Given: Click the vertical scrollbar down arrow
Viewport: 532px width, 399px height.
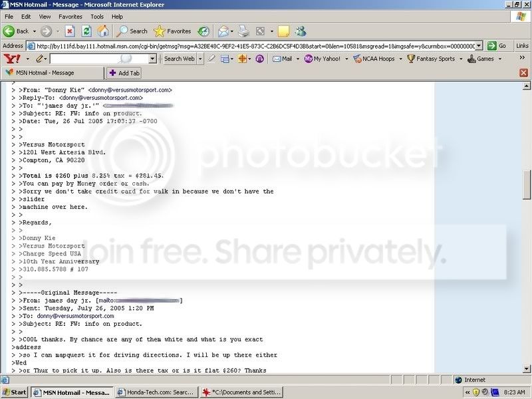Looking at the screenshot, I should (x=527, y=369).
